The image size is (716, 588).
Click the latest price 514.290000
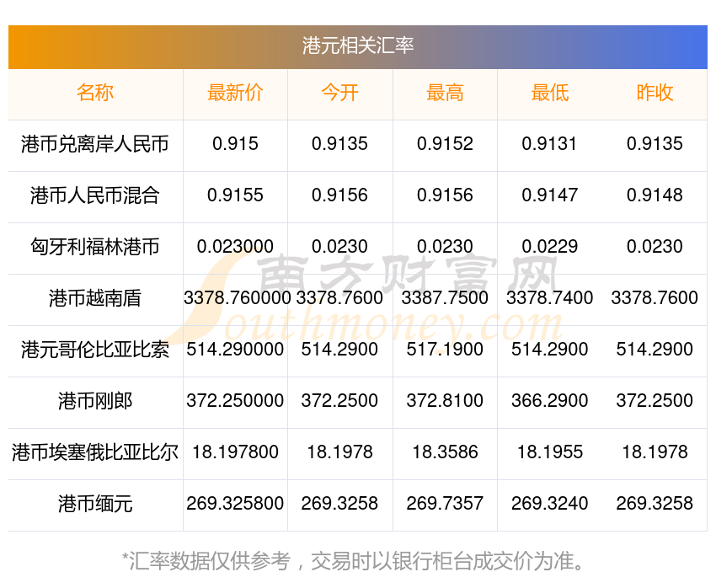click(235, 350)
